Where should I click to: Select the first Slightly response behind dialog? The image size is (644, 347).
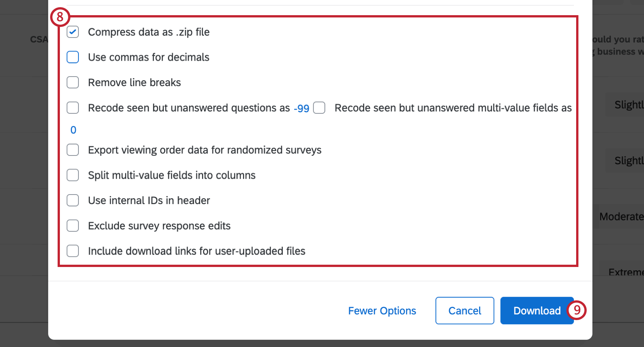click(627, 105)
